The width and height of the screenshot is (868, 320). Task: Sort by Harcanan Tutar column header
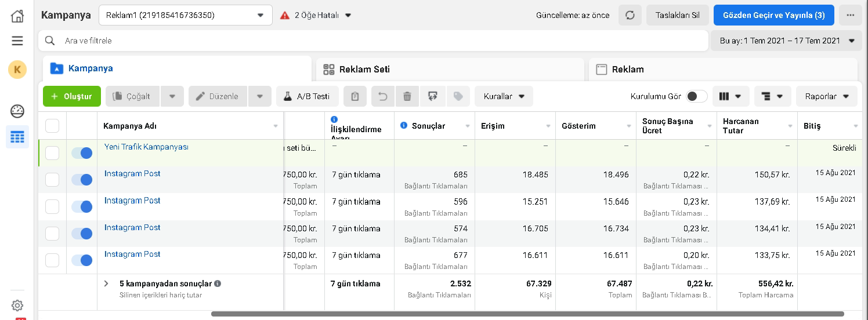(x=757, y=126)
